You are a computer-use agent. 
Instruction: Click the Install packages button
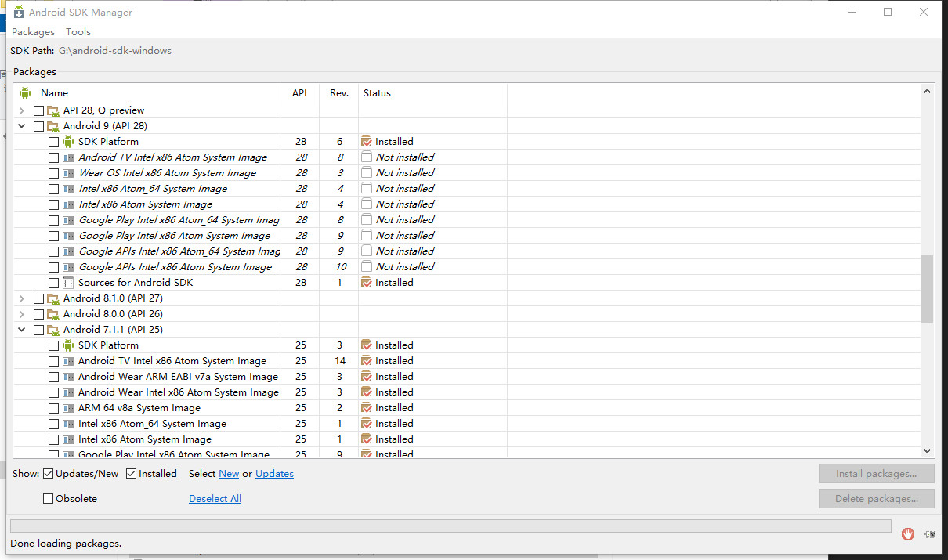877,474
